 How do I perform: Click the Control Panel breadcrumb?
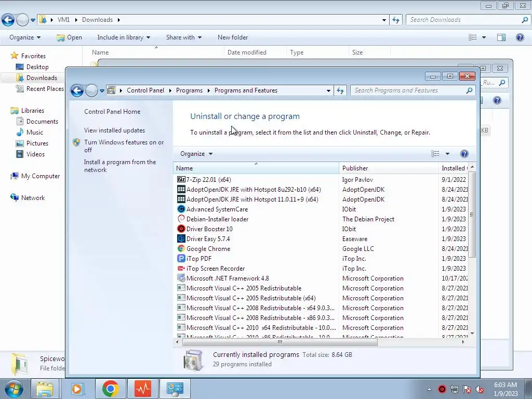click(145, 90)
